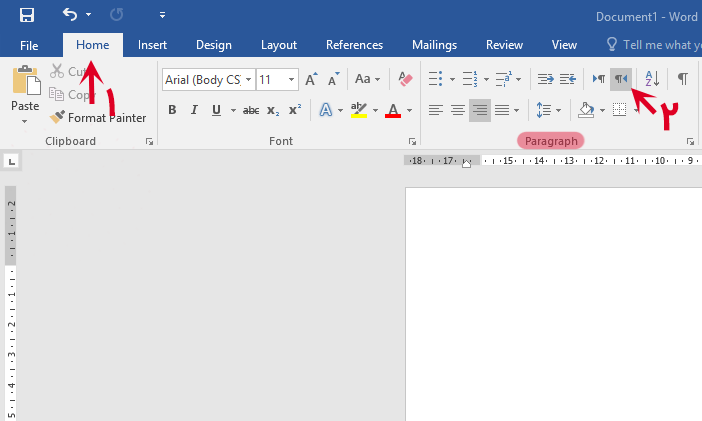Viewport: 702px width, 421px height.
Task: Apply Text Effects glowing A icon
Action: (326, 110)
